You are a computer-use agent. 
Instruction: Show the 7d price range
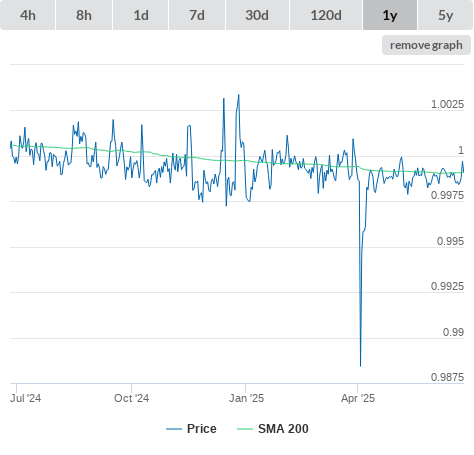(x=197, y=15)
